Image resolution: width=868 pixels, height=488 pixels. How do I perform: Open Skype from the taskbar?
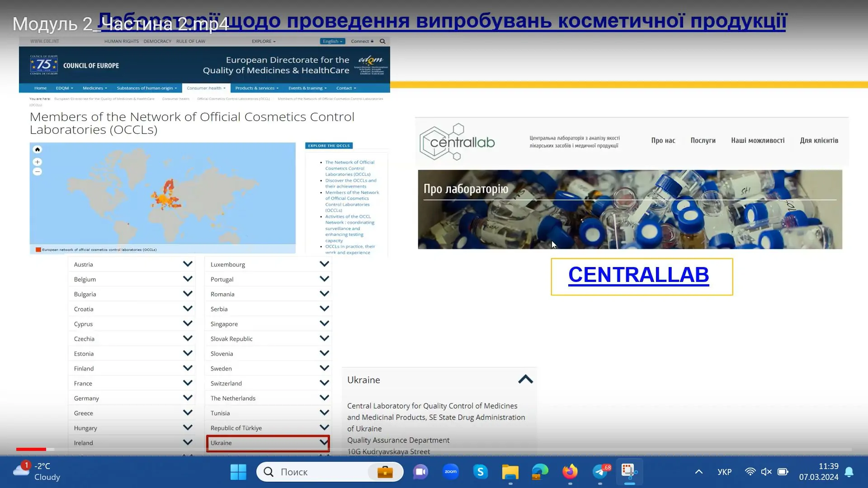coord(480,472)
